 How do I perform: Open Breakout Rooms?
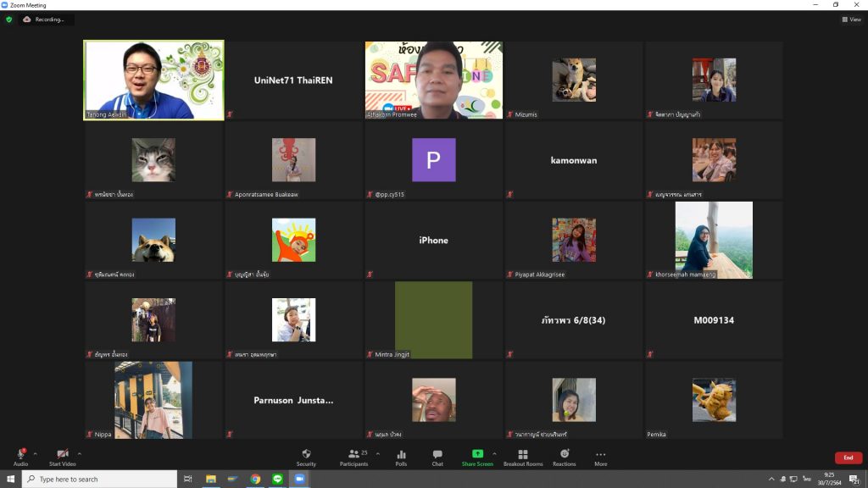point(523,455)
